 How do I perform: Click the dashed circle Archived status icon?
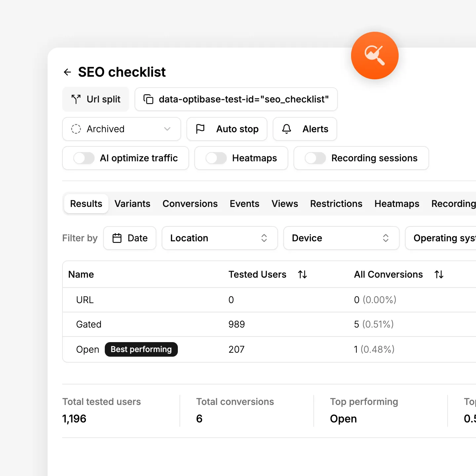tap(76, 129)
